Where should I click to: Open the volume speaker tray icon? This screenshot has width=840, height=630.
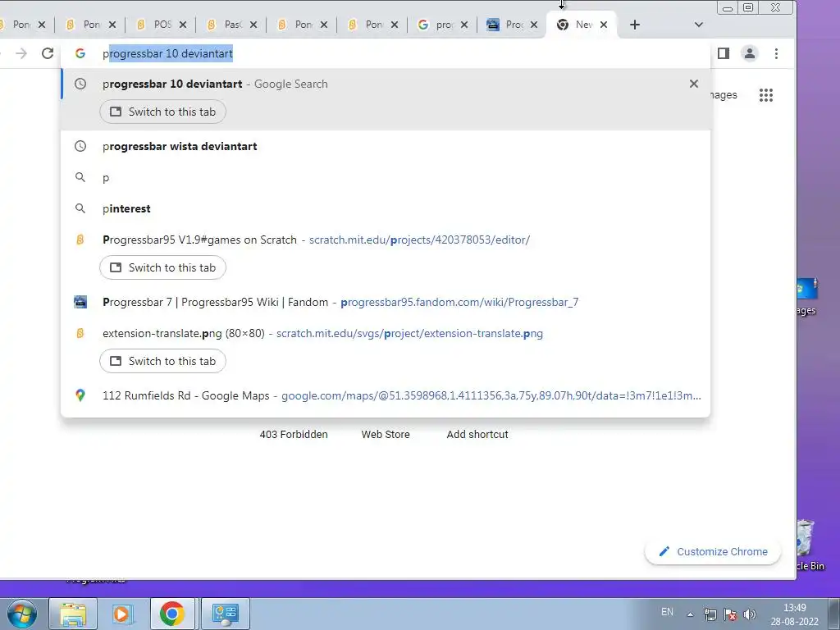[750, 614]
